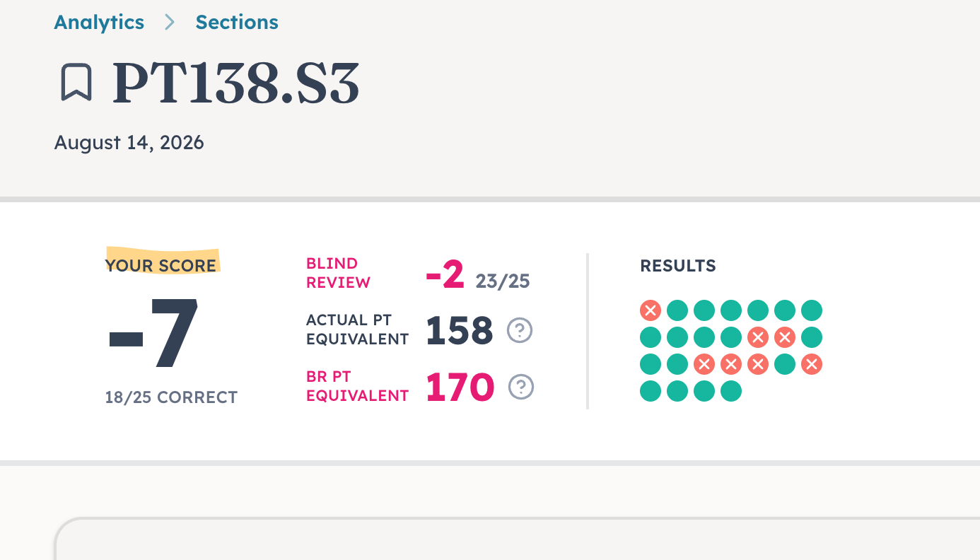This screenshot has width=980, height=560.
Task: Select the fifth result dot in row two
Action: point(758,337)
